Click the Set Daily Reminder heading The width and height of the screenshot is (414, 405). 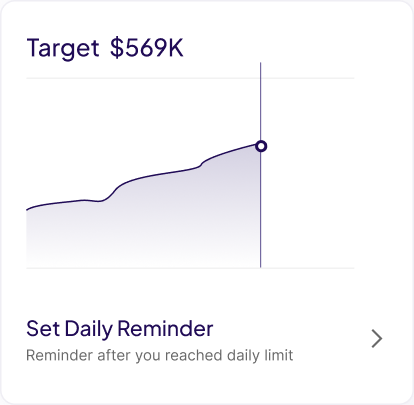tap(120, 329)
